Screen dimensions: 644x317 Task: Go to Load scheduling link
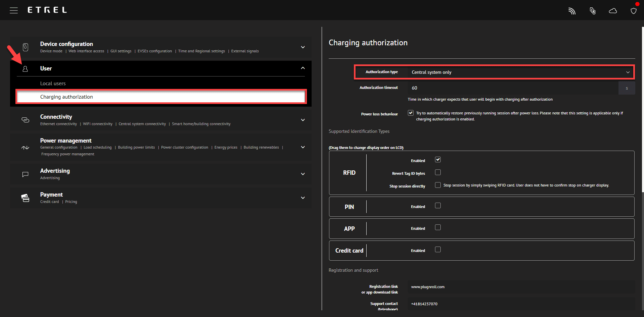[x=98, y=148]
